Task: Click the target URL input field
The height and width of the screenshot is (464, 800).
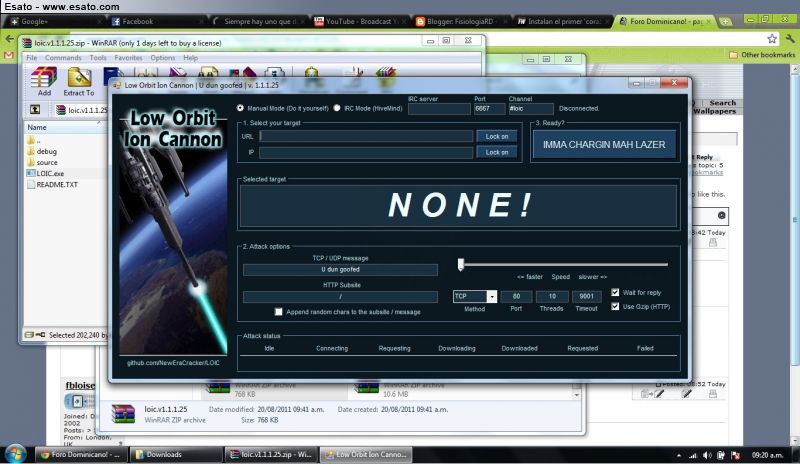Action: tap(366, 136)
